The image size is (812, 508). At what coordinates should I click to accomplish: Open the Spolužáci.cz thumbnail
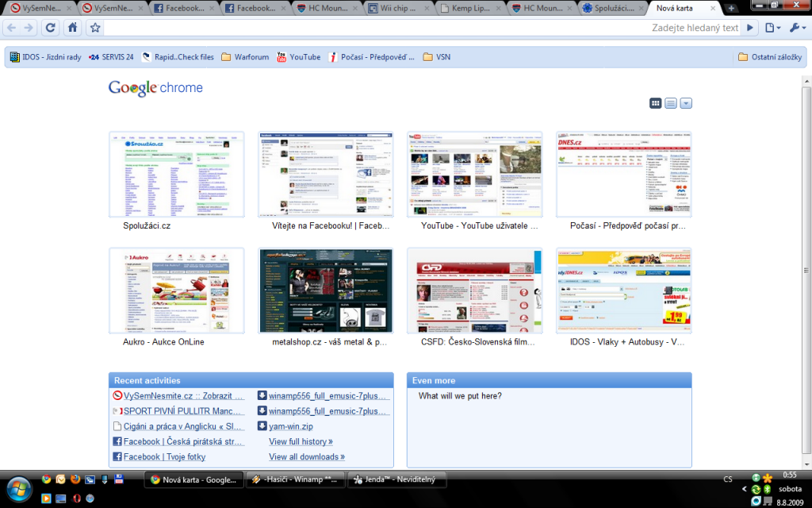click(x=177, y=174)
